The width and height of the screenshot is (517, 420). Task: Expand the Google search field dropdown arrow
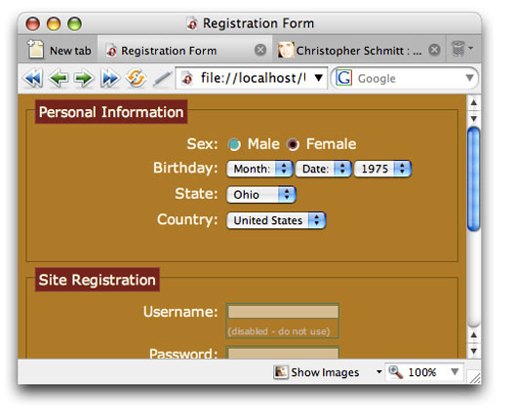click(469, 78)
